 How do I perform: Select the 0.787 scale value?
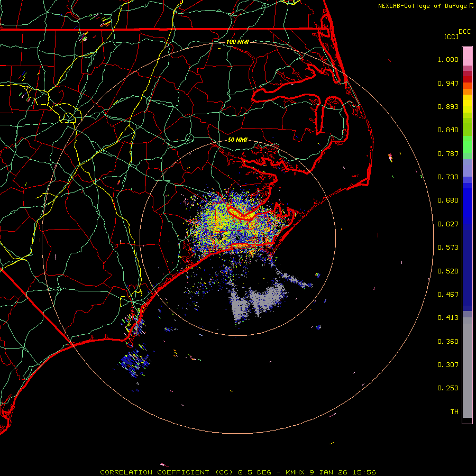click(448, 153)
